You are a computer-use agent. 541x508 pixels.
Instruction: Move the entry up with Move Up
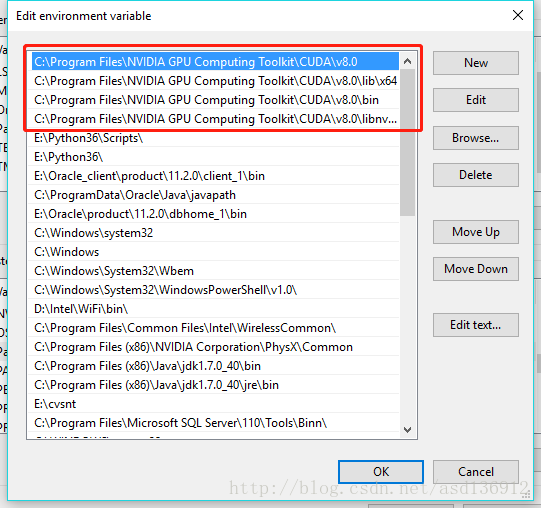coord(476,232)
